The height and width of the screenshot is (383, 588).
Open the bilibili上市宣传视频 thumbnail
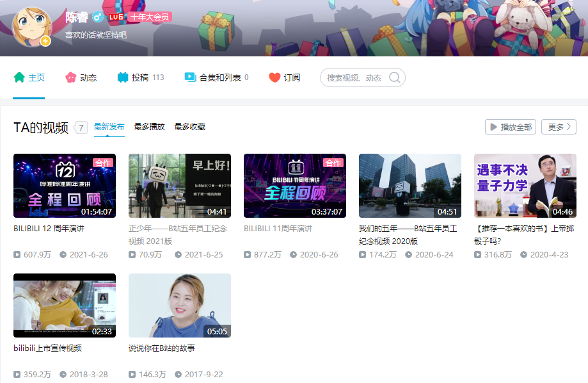[64, 306]
